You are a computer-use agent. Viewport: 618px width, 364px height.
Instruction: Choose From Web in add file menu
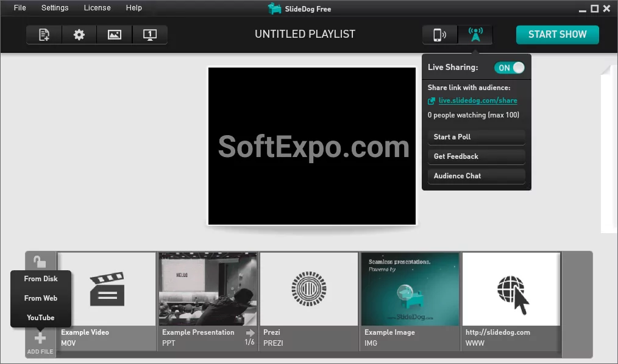click(41, 298)
